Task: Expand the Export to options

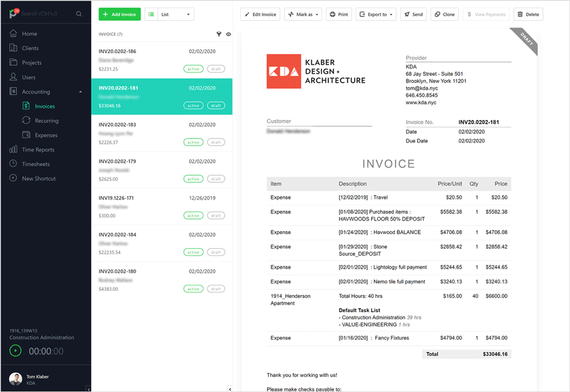Action: (x=376, y=14)
